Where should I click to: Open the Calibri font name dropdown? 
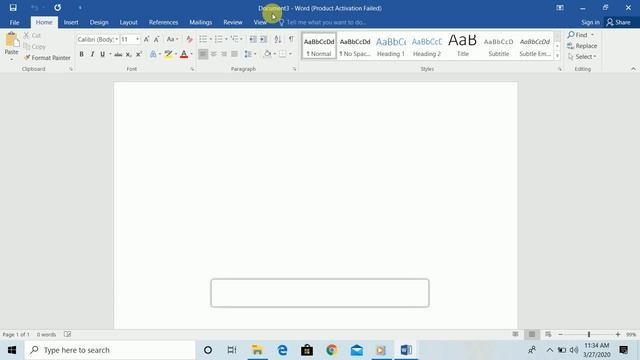coord(116,39)
